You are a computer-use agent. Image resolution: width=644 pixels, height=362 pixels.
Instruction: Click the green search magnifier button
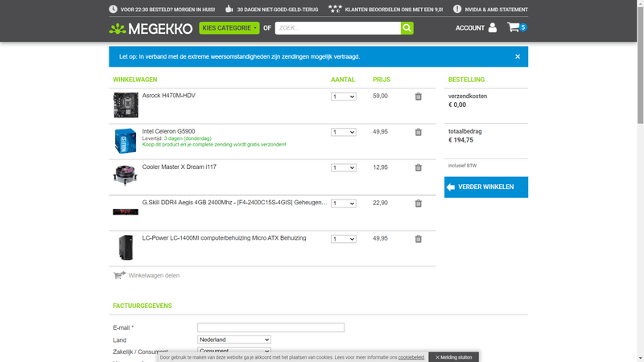point(407,28)
